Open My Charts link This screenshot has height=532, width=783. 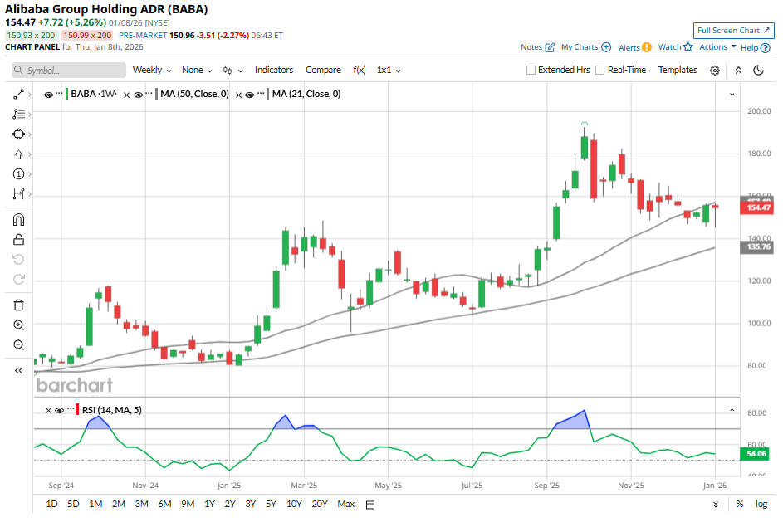(x=585, y=47)
